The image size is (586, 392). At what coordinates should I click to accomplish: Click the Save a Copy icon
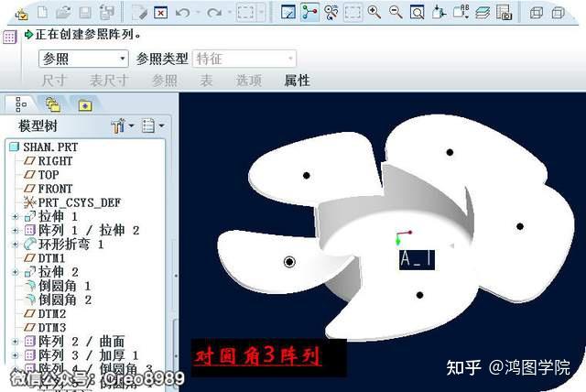coord(107,13)
